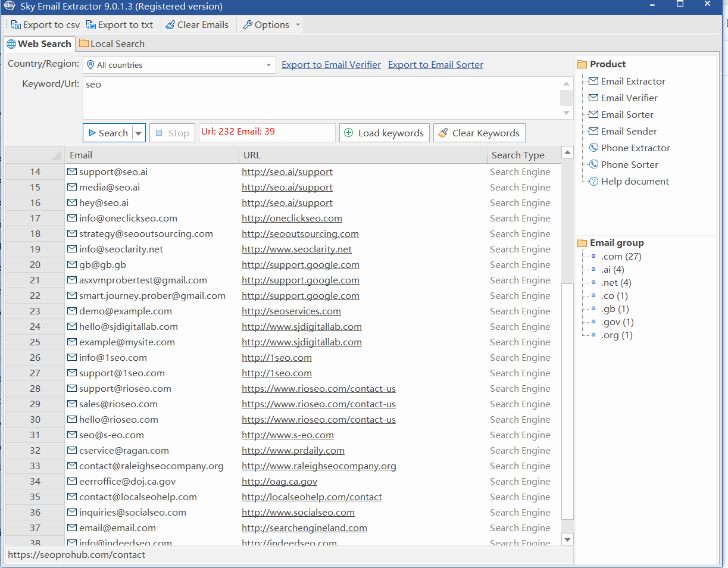
Task: Open the All countries dropdown
Action: pos(179,64)
